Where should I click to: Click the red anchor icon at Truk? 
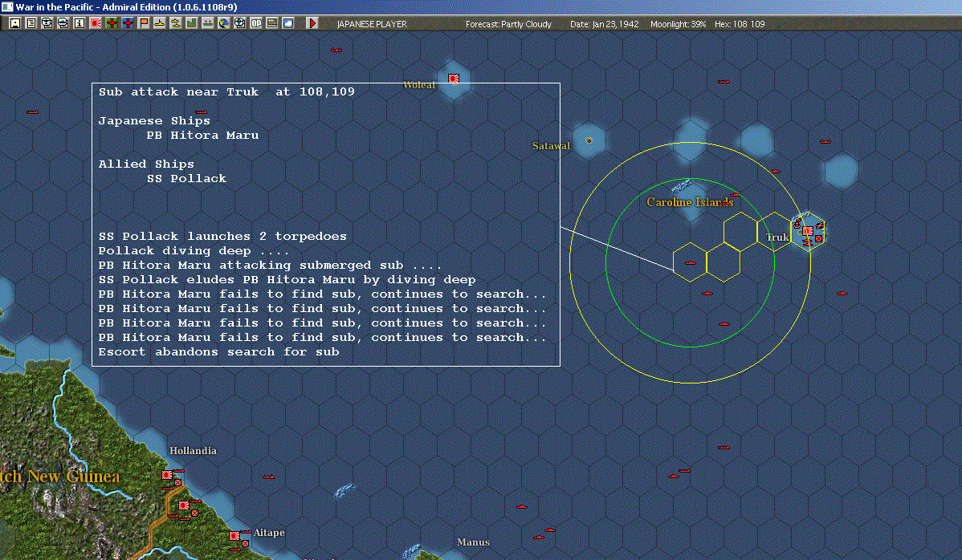coord(797,224)
